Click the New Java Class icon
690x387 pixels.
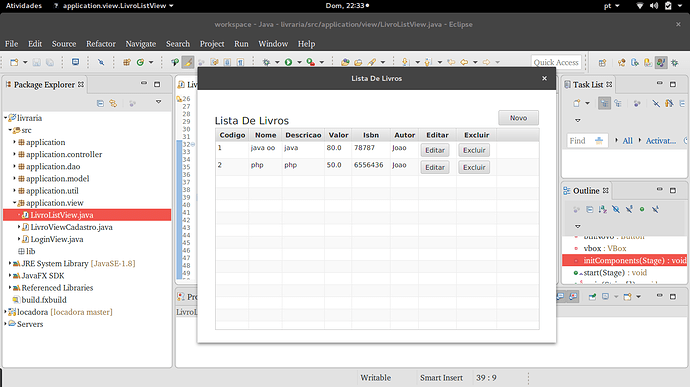tap(140, 63)
